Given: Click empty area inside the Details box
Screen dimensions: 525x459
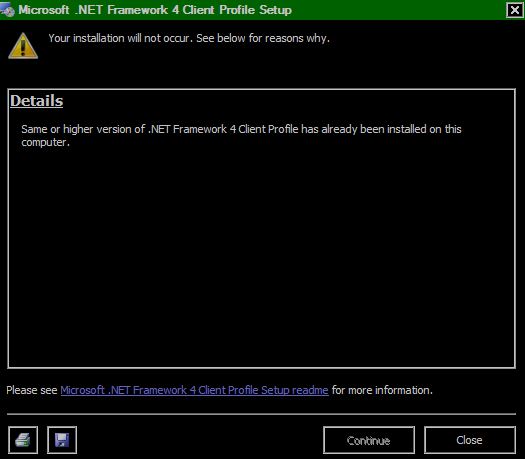Looking at the screenshot, I should 261,254.
